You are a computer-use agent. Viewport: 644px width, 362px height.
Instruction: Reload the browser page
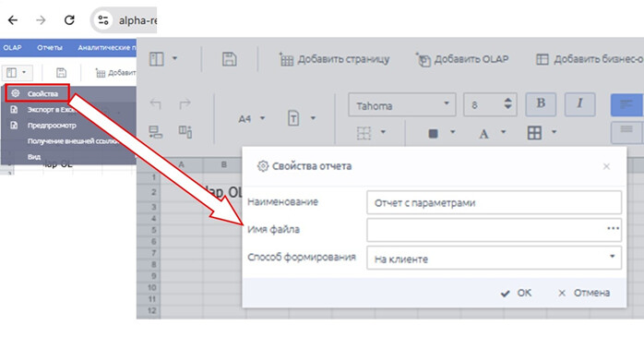(69, 19)
